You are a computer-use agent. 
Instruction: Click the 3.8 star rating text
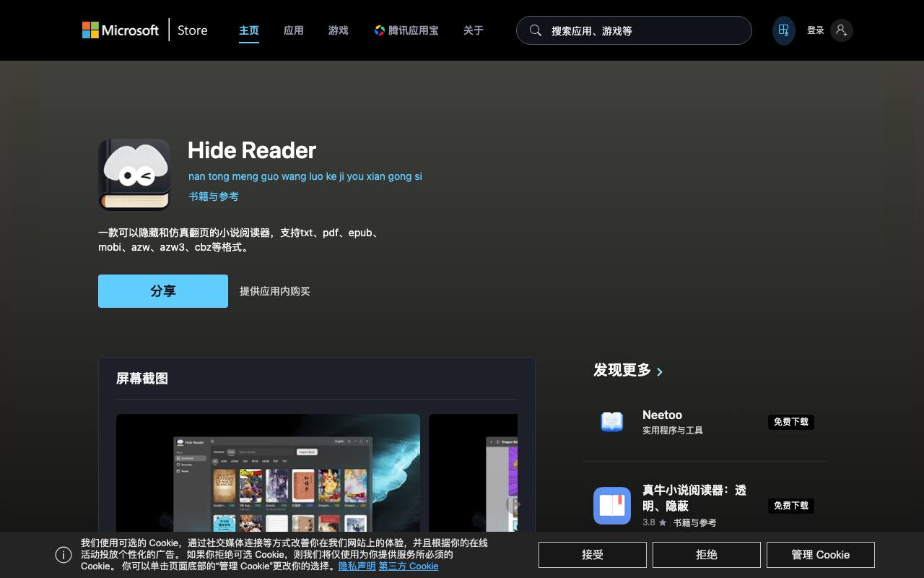pyautogui.click(x=649, y=522)
